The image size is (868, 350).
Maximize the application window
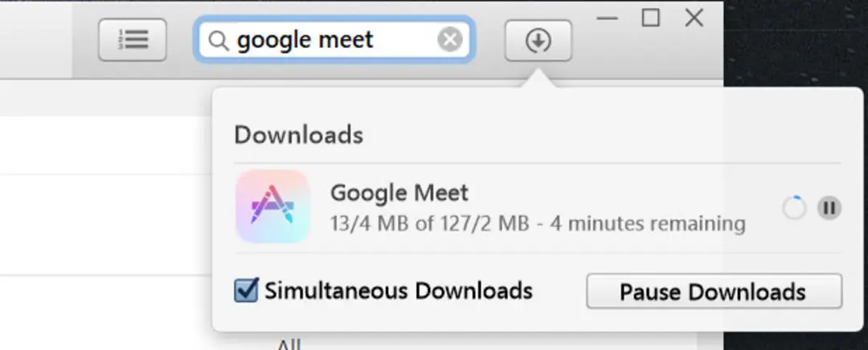pyautogui.click(x=650, y=18)
